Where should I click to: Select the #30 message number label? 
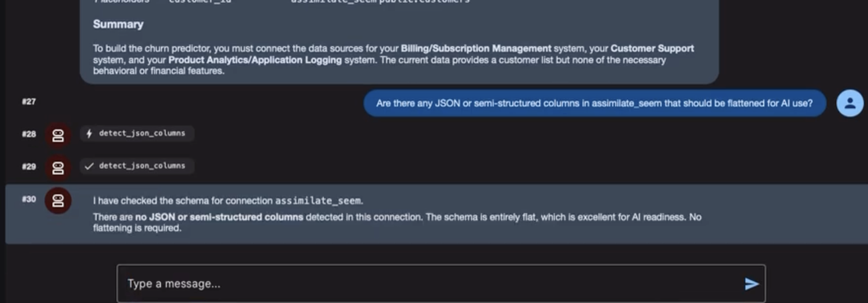click(29, 199)
